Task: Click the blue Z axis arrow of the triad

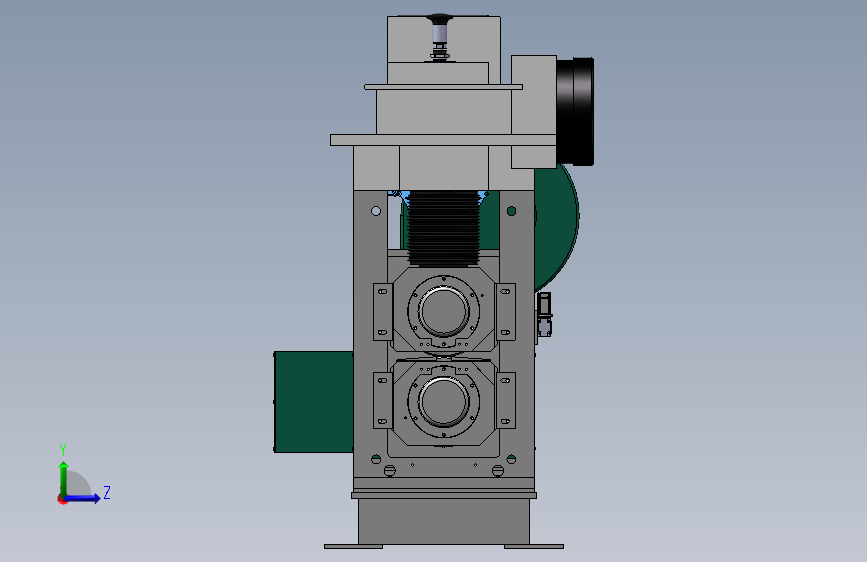Action: (x=83, y=498)
